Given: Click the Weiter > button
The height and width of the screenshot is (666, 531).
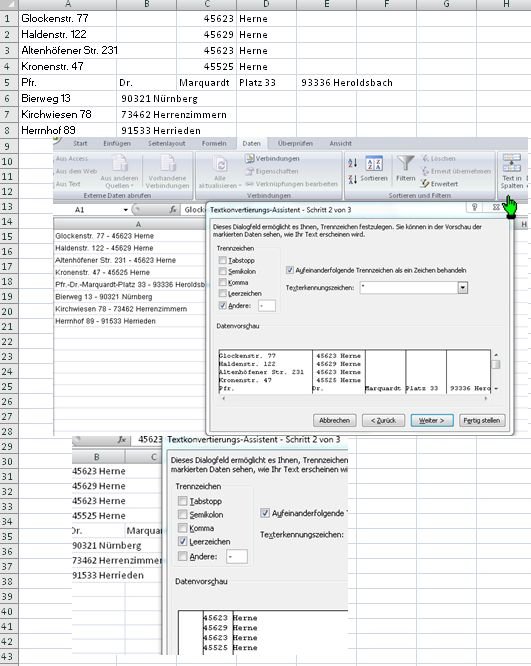Looking at the screenshot, I should [432, 420].
